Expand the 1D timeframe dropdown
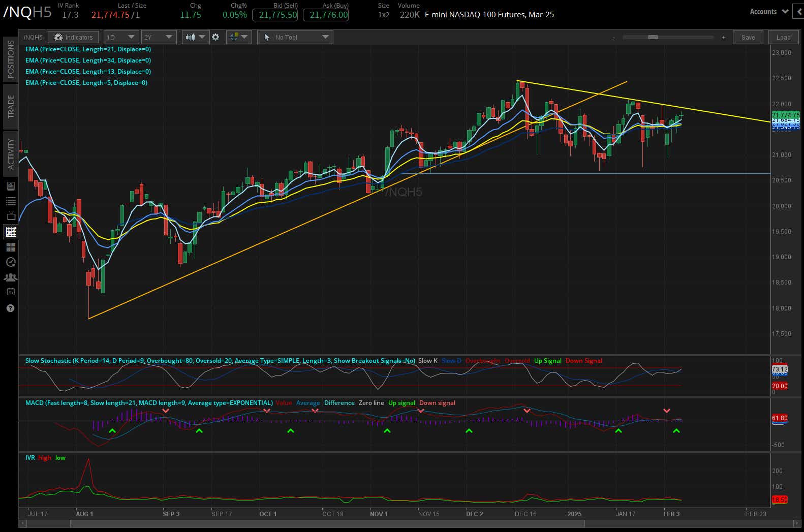This screenshot has width=804, height=532. pos(121,37)
